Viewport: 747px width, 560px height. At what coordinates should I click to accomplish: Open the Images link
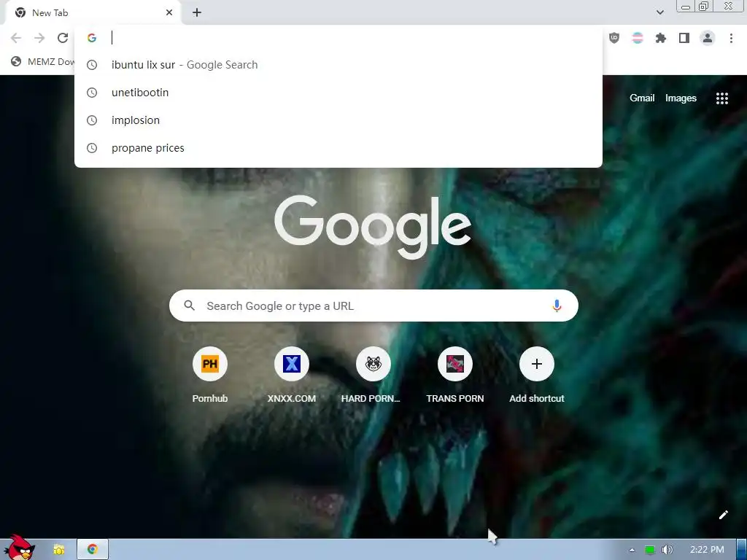[x=681, y=98]
